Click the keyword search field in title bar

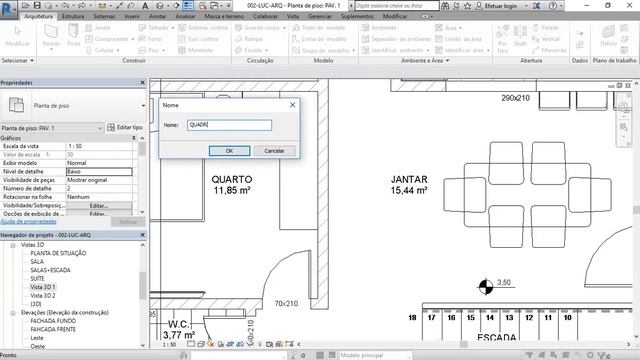tap(397, 6)
